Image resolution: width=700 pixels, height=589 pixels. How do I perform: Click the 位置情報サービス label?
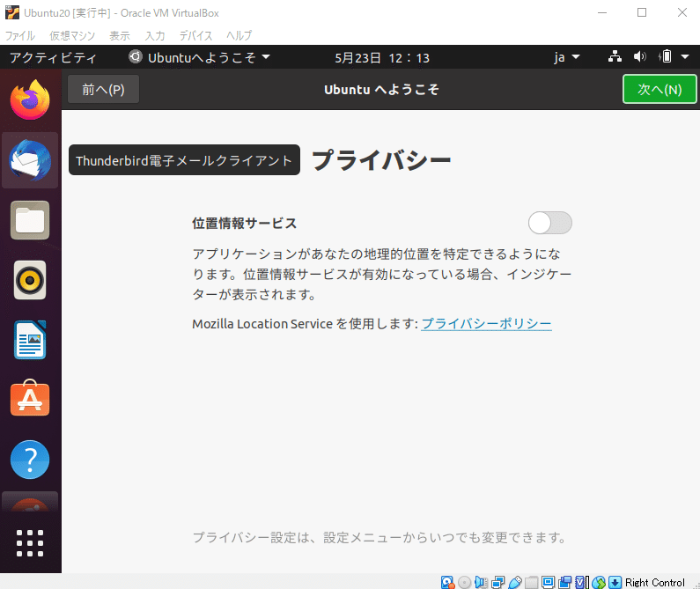point(244,223)
